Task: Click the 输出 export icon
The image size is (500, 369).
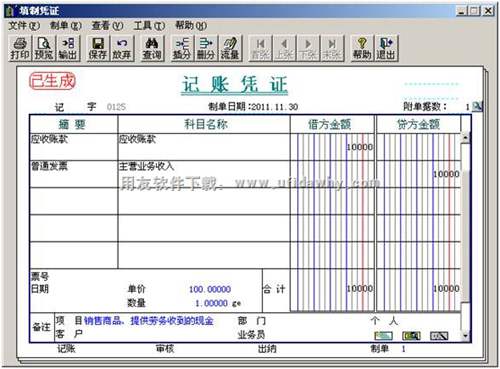Action: tap(68, 49)
